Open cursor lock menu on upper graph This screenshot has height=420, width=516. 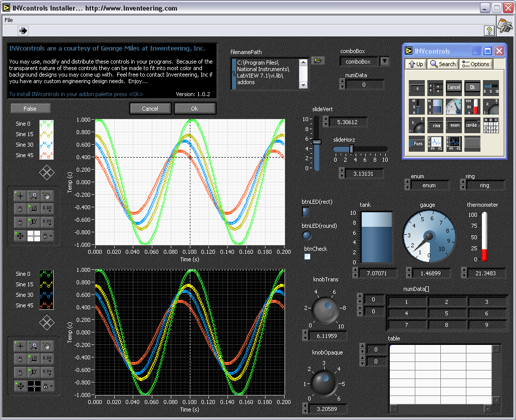click(47, 236)
